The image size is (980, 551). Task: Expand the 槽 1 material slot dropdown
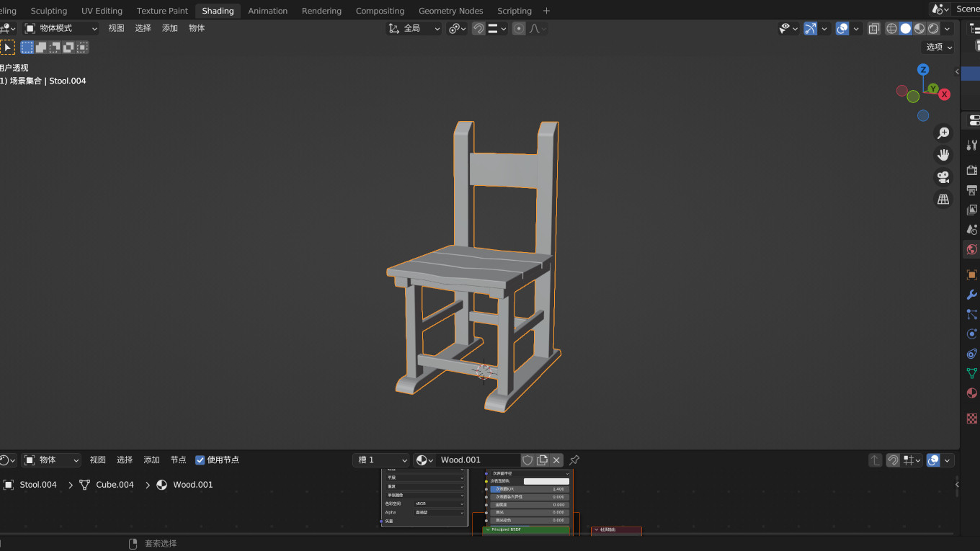[x=381, y=460]
